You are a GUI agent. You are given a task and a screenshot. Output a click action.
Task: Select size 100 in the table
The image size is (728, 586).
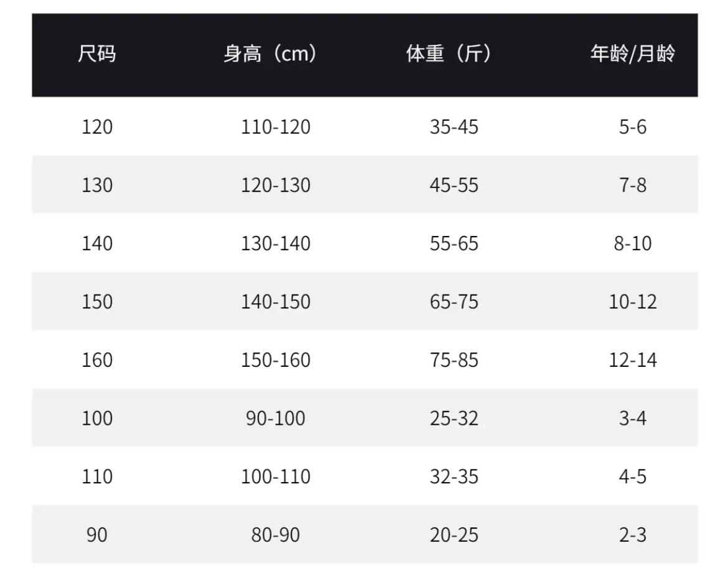97,418
